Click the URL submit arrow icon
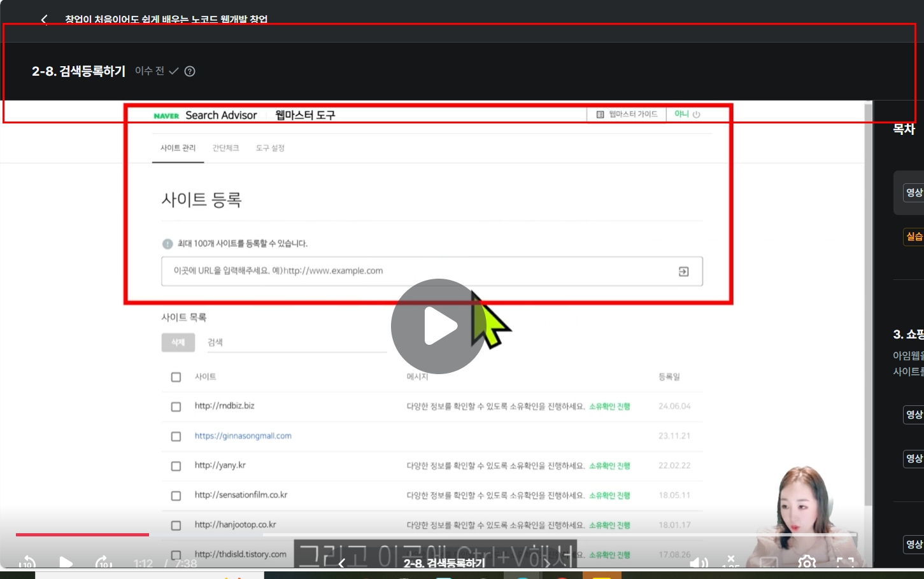The height and width of the screenshot is (579, 924). point(683,272)
